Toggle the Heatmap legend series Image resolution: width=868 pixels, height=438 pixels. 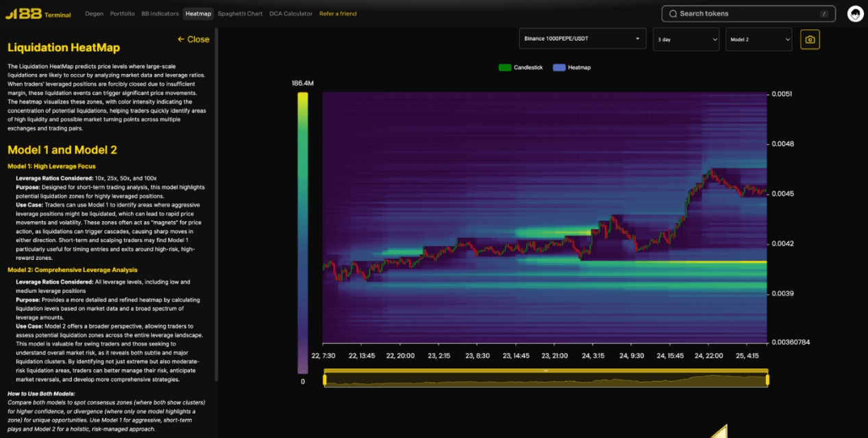(571, 67)
